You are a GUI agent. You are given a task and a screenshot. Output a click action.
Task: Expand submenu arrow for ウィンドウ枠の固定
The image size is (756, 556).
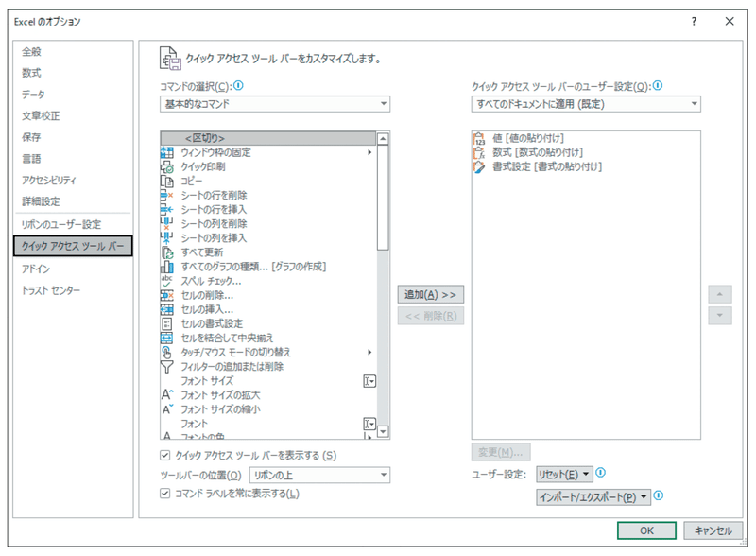pyautogui.click(x=369, y=152)
